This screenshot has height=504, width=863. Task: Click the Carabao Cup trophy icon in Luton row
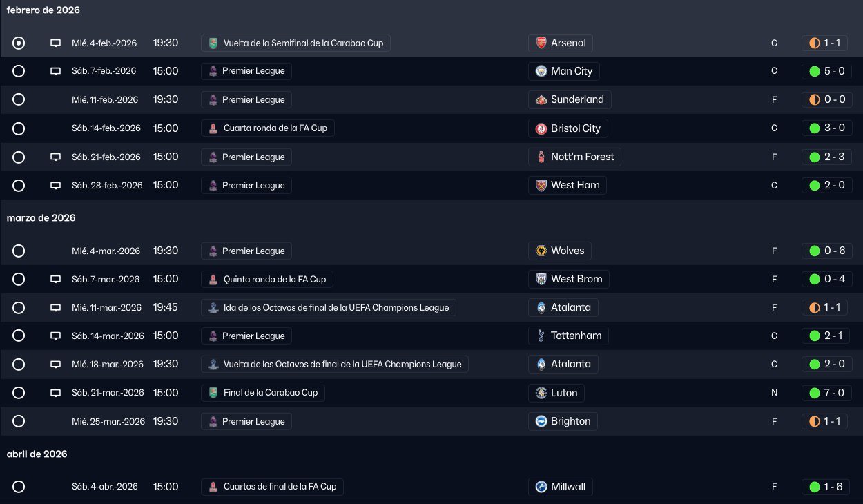[x=213, y=393]
